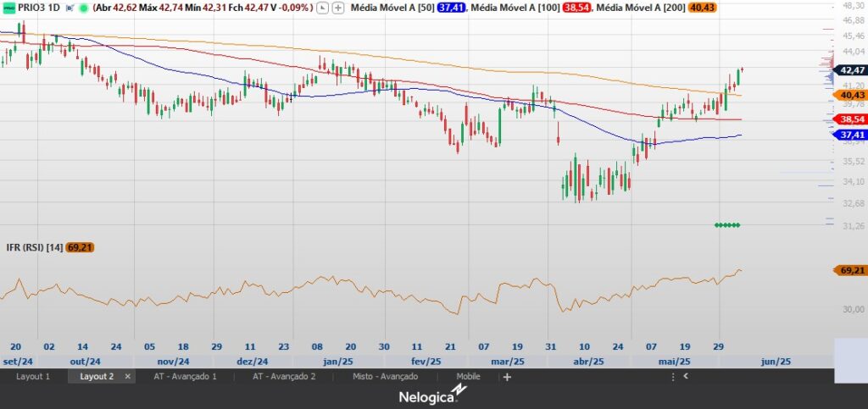Close the Layout 2 tab

tap(128, 377)
